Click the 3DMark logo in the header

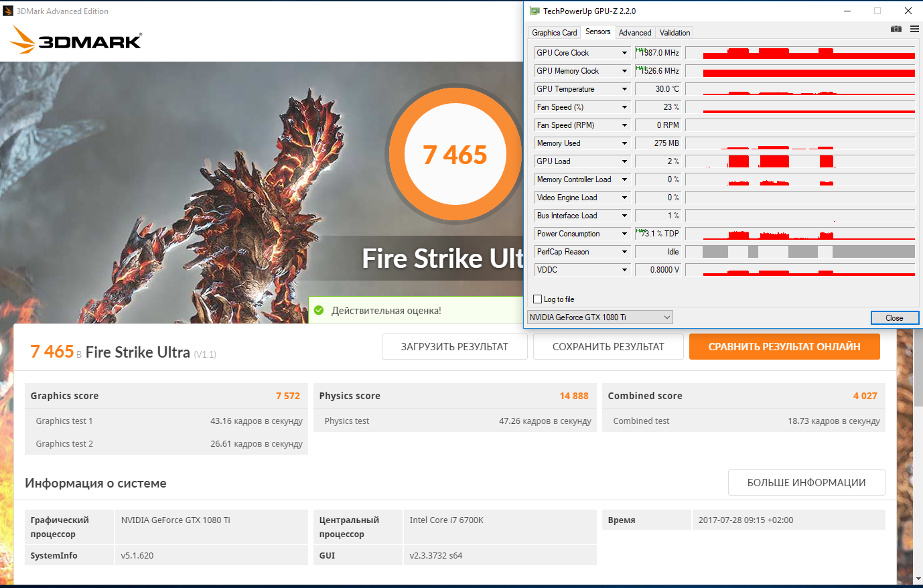pyautogui.click(x=76, y=40)
